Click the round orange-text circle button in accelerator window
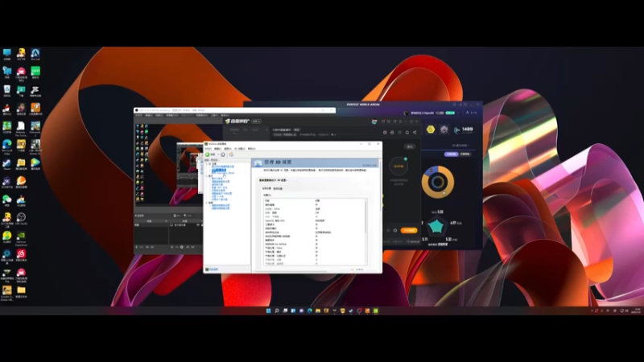This screenshot has width=644, height=362. pyautogui.click(x=398, y=167)
